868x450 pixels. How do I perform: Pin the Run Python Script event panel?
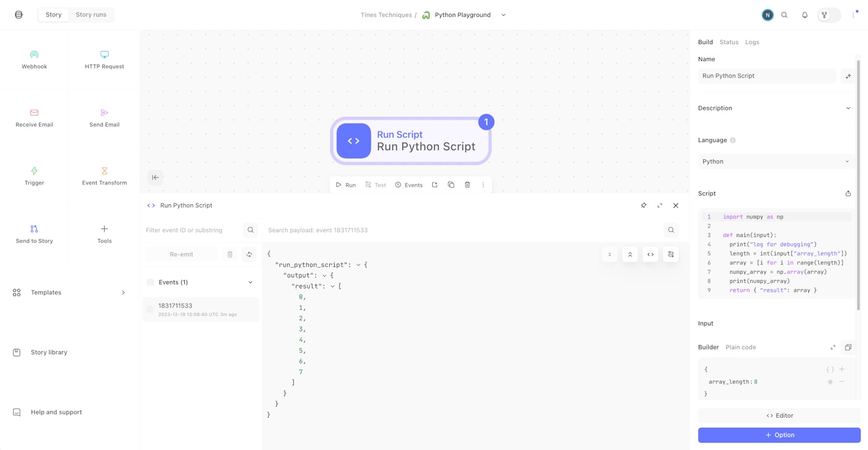coord(643,205)
